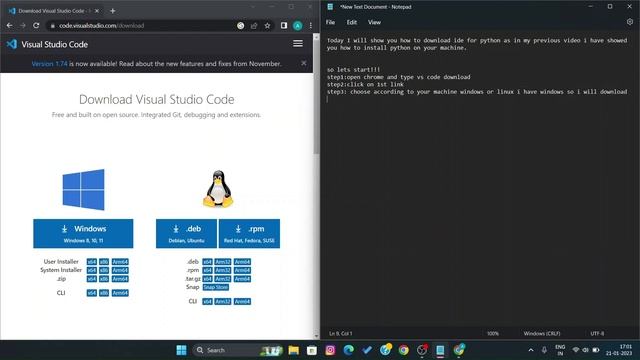
Task: Open Chrome side panel icon
Action: 284,26
